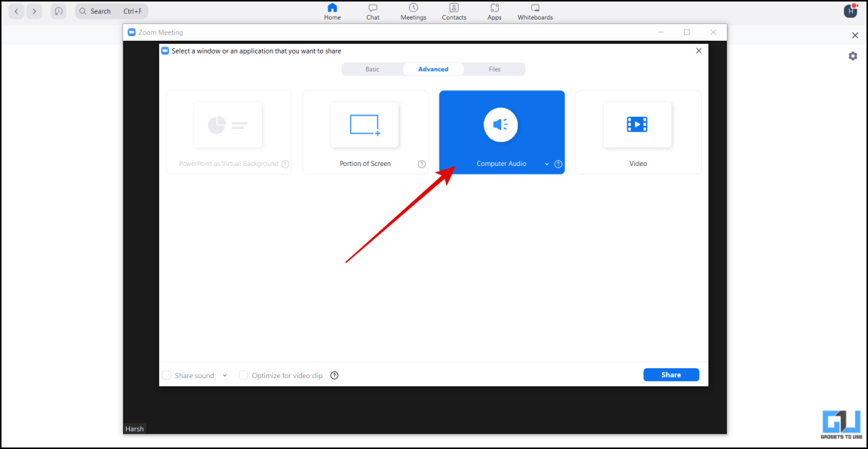Switch to the Files tab

[494, 69]
